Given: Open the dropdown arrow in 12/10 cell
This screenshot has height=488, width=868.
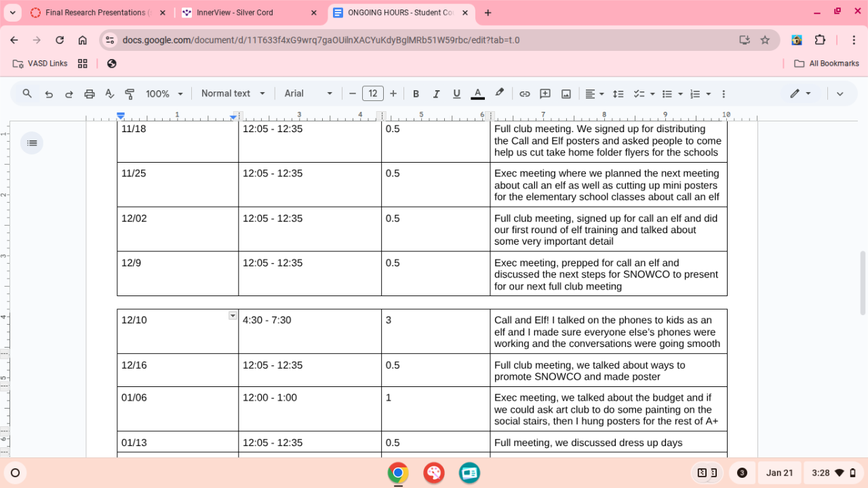Looking at the screenshot, I should point(233,316).
